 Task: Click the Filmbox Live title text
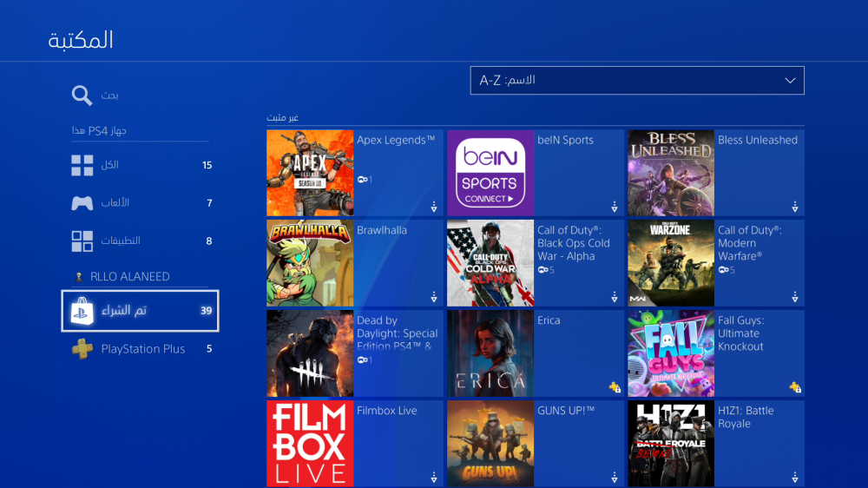click(387, 411)
